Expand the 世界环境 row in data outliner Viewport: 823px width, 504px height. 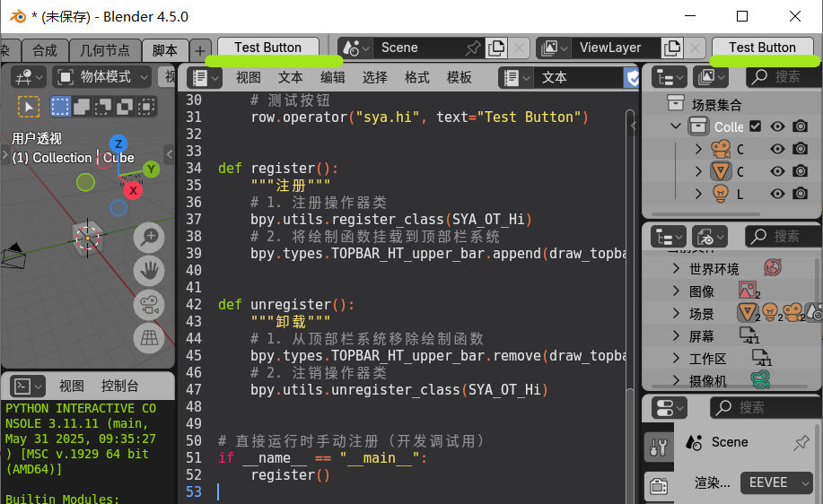click(x=676, y=268)
